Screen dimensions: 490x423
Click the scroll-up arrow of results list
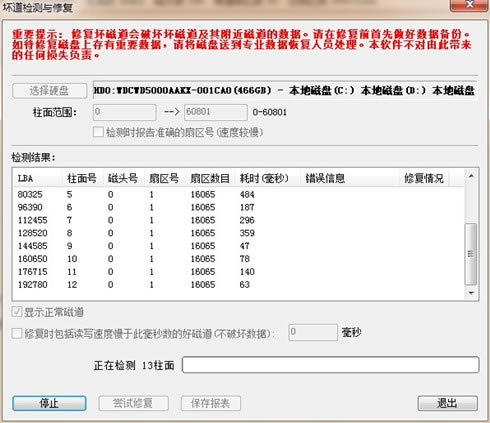tap(471, 176)
